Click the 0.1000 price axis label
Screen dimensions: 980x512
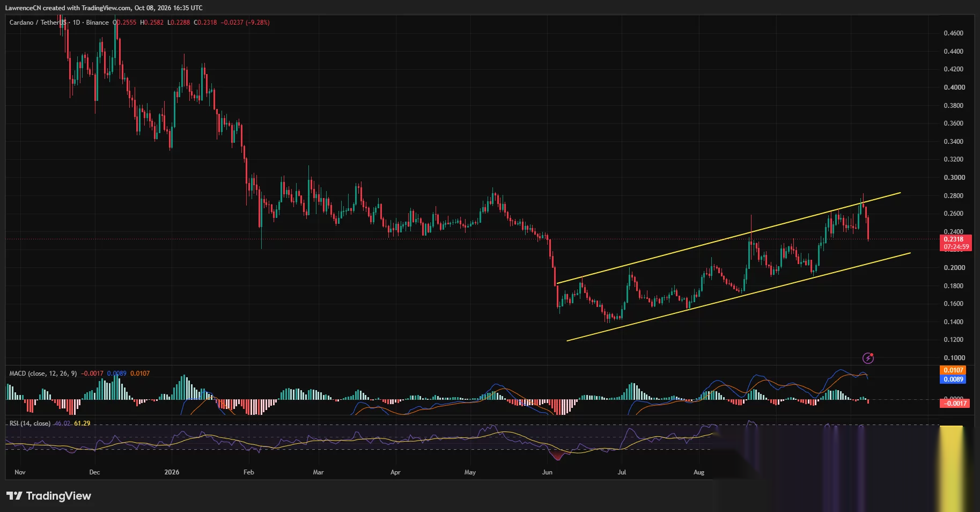coord(954,358)
